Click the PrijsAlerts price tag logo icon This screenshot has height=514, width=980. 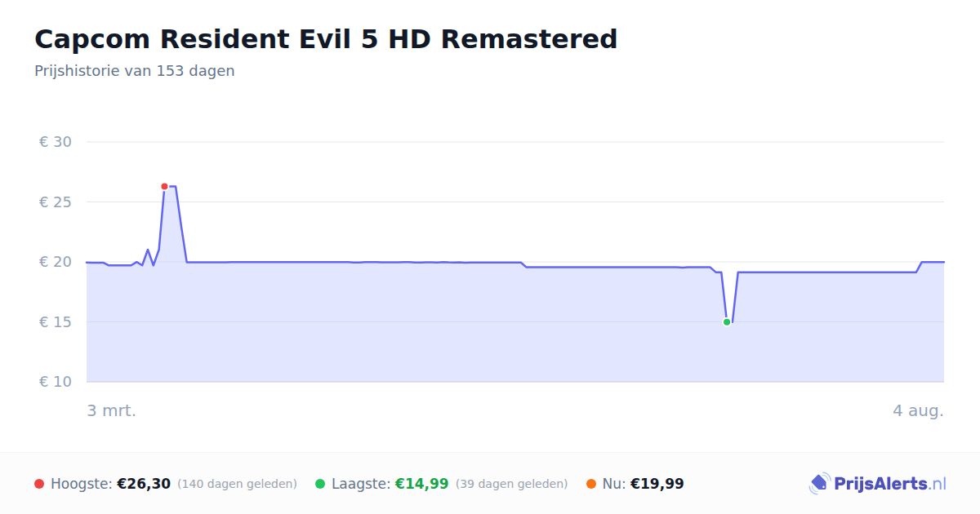pyautogui.click(x=819, y=484)
